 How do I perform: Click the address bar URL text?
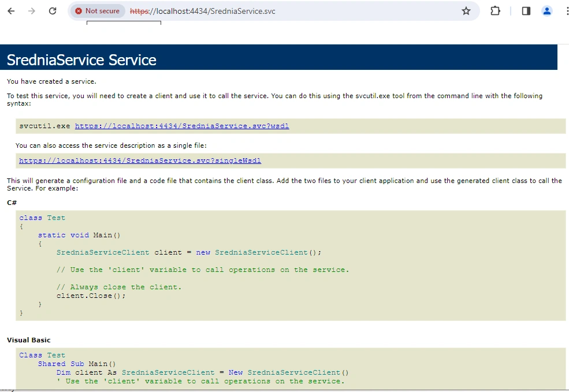click(203, 11)
